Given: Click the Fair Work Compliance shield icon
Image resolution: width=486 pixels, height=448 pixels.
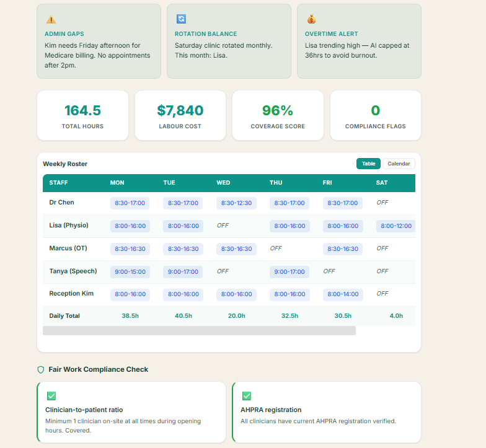Looking at the screenshot, I should click(x=41, y=369).
